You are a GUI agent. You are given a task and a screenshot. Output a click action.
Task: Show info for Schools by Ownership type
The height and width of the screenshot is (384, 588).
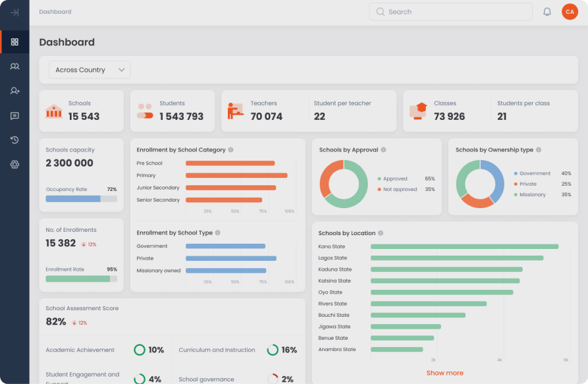tap(539, 150)
